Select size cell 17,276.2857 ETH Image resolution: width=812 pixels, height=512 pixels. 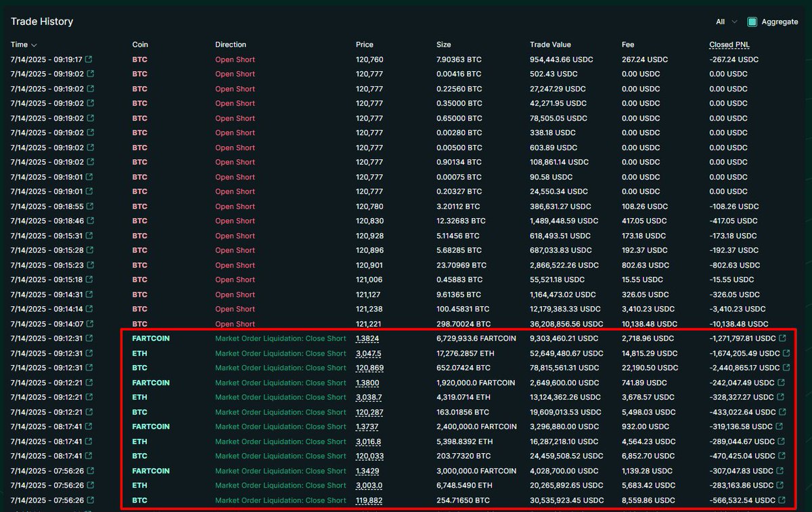click(x=466, y=353)
